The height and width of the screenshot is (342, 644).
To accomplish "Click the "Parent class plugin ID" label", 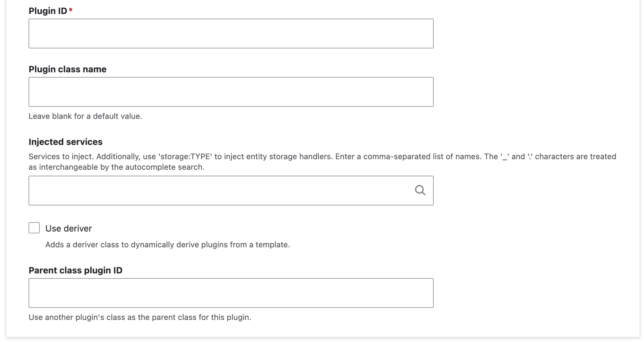I will (75, 270).
